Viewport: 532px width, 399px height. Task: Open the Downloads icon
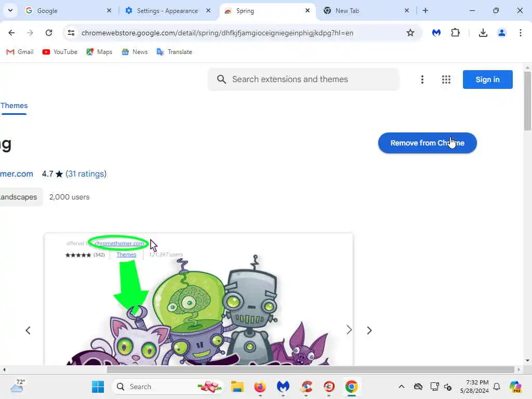[x=483, y=33]
